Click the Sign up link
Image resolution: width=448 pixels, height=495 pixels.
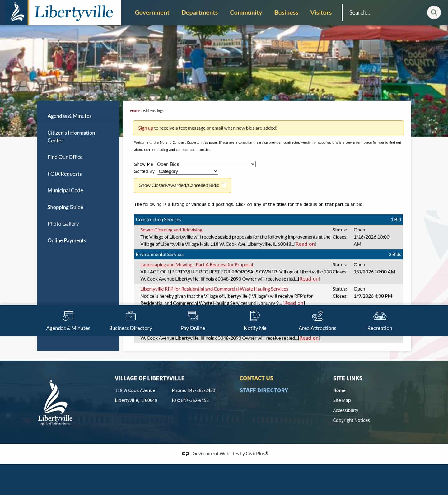point(146,128)
